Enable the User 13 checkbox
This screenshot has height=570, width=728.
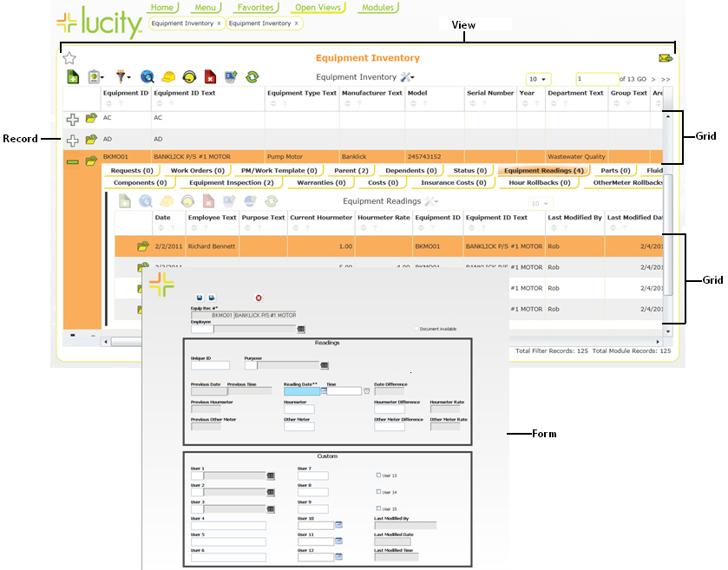pyautogui.click(x=379, y=475)
